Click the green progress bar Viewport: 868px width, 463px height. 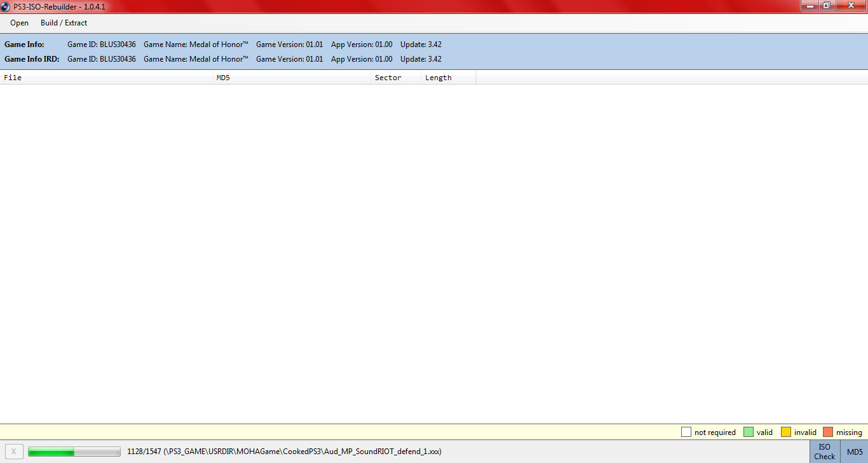tap(74, 452)
